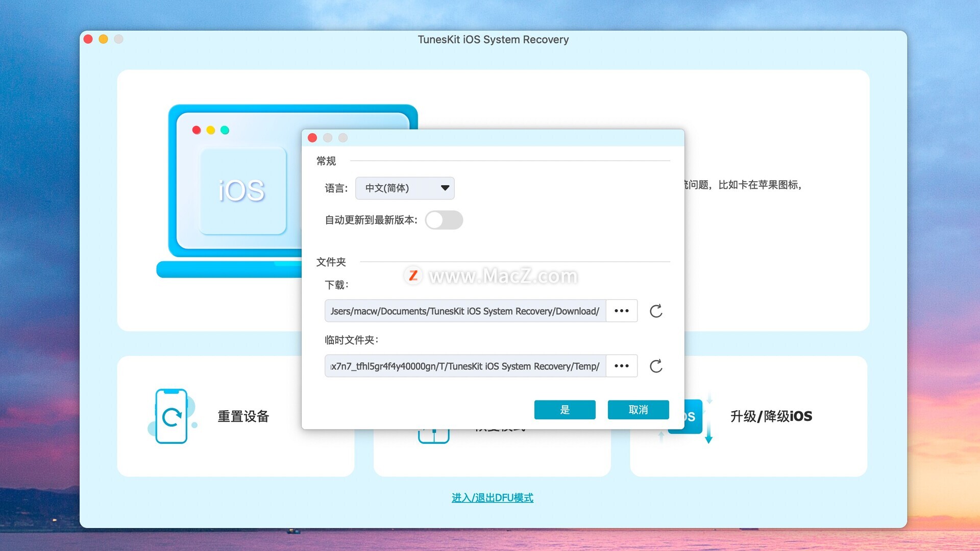The width and height of the screenshot is (980, 551).
Task: Minimize the TunesKit main window with yellow button
Action: 103,39
